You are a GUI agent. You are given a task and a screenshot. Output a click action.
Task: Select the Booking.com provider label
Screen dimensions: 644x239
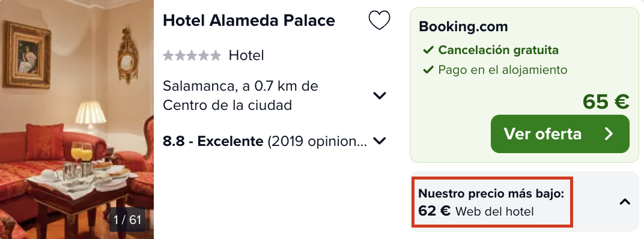pos(463,26)
